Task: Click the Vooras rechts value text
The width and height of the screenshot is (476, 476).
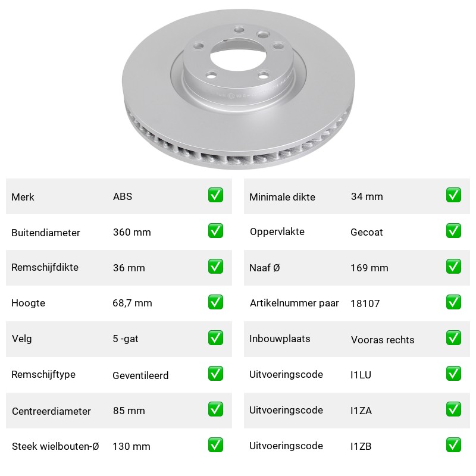Action: point(383,340)
